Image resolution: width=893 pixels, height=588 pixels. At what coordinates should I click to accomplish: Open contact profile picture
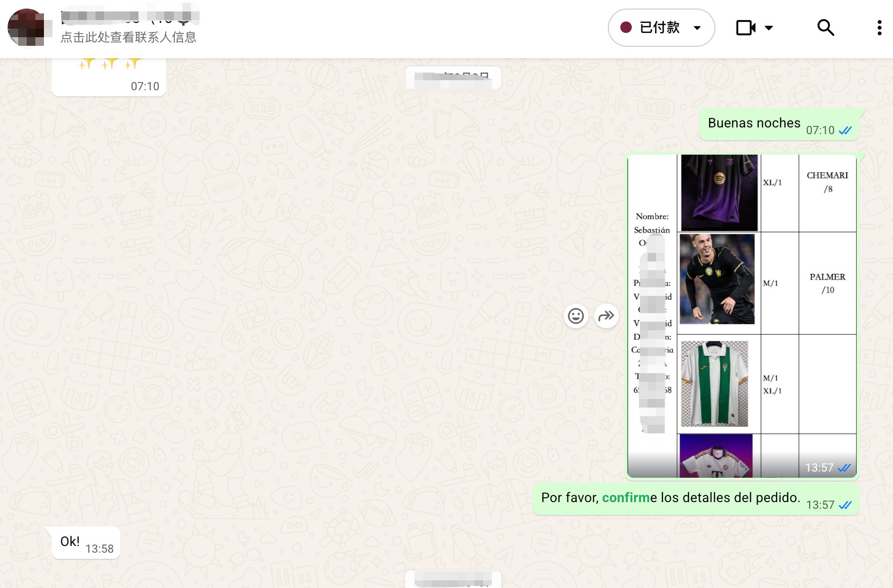click(27, 28)
